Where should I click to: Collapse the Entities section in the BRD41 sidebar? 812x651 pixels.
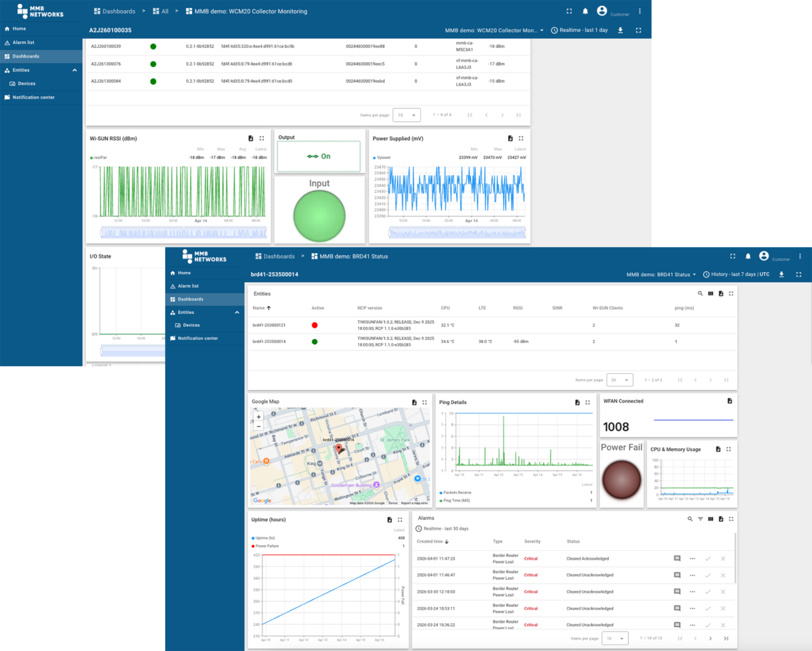click(237, 313)
